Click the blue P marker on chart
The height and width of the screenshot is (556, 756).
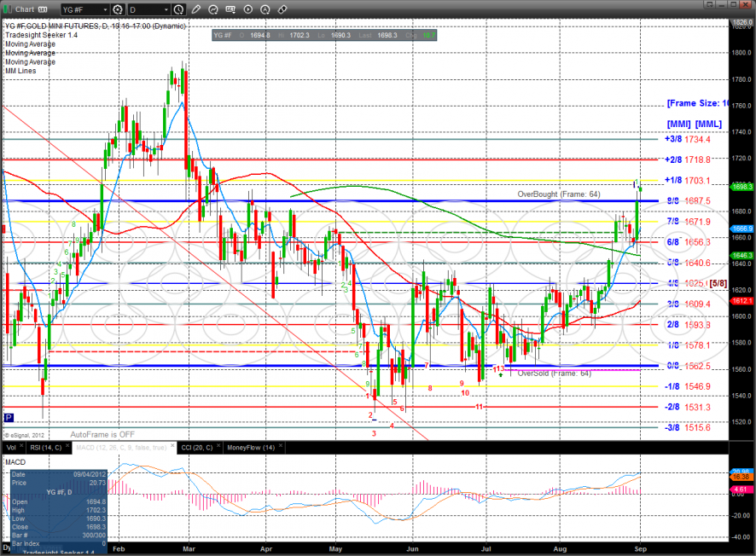point(9,418)
